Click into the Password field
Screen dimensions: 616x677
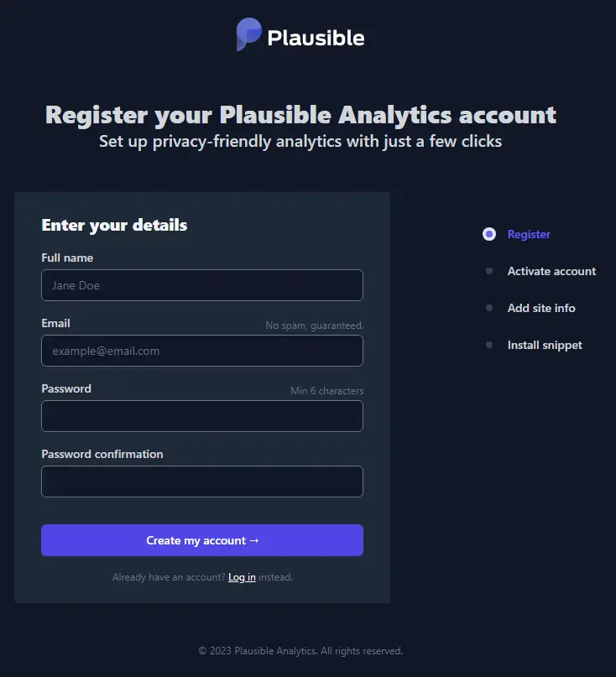tap(202, 416)
